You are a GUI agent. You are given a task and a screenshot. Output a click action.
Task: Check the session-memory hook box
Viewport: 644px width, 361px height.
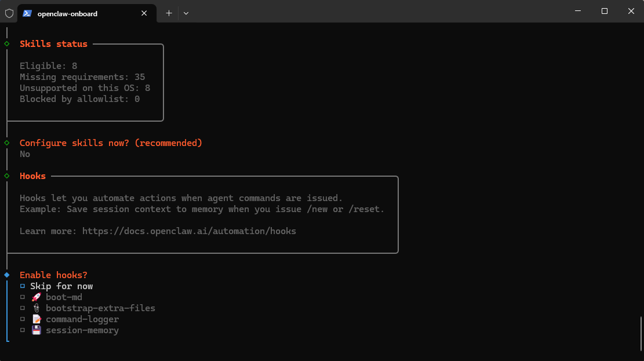23,330
